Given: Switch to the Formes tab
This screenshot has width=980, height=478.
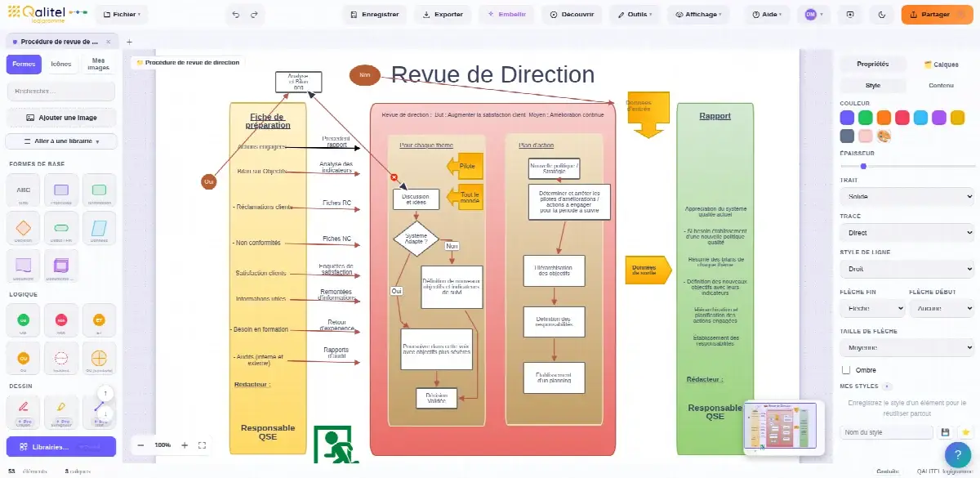Looking at the screenshot, I should click(x=24, y=64).
